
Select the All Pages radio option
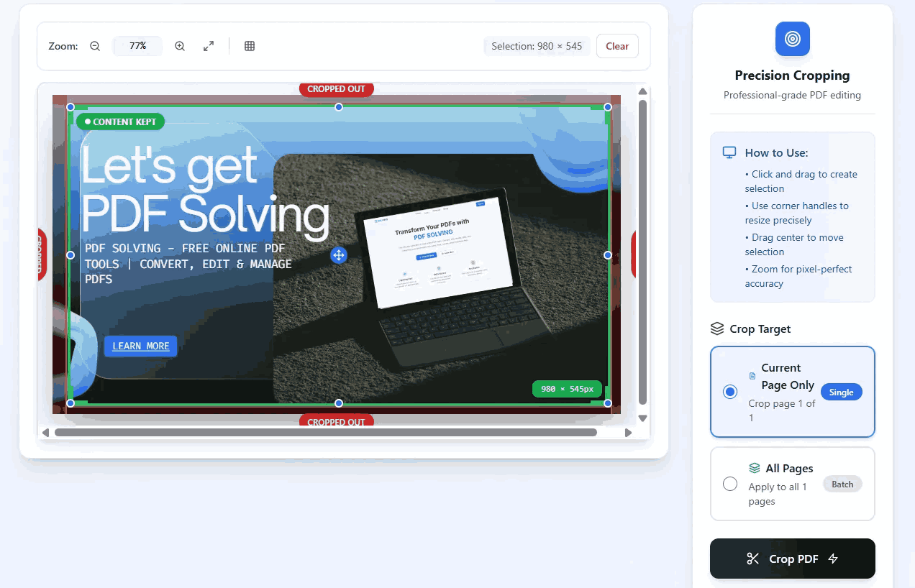[730, 484]
